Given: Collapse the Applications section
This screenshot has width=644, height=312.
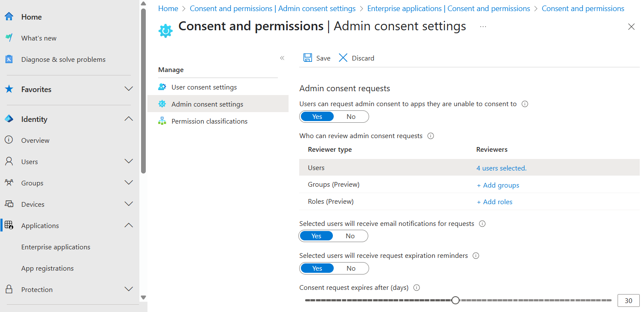Looking at the screenshot, I should (x=129, y=225).
